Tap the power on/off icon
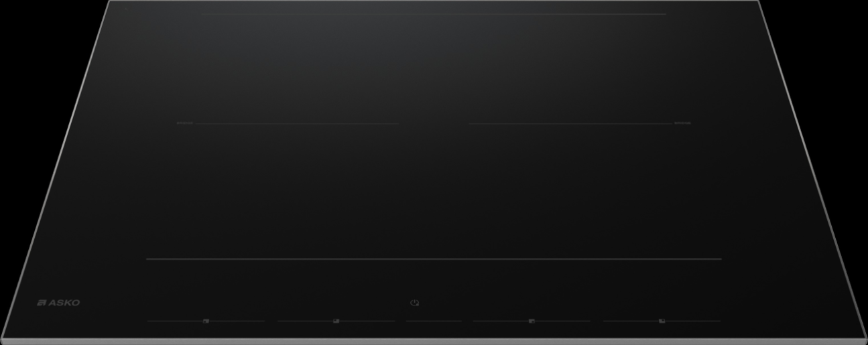The image size is (868, 345). pyautogui.click(x=415, y=303)
